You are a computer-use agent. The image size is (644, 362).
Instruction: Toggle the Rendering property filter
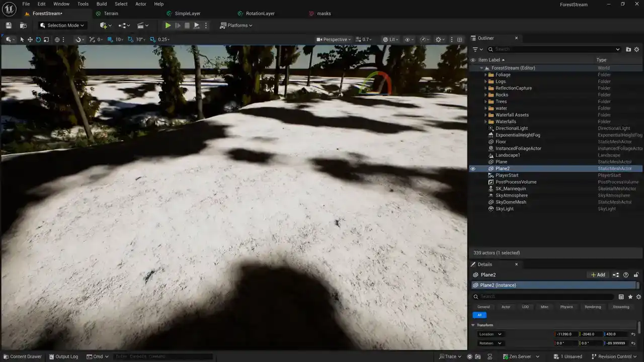point(593,307)
